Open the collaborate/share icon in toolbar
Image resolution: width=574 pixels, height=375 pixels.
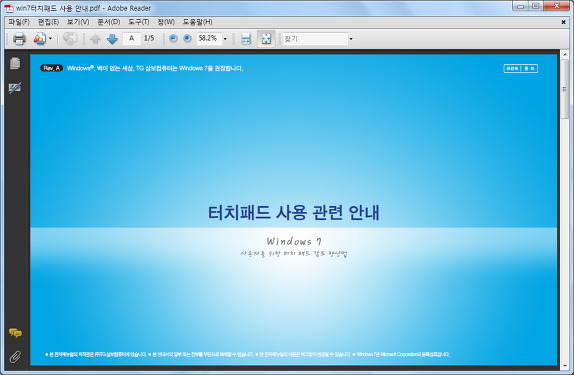coord(40,38)
